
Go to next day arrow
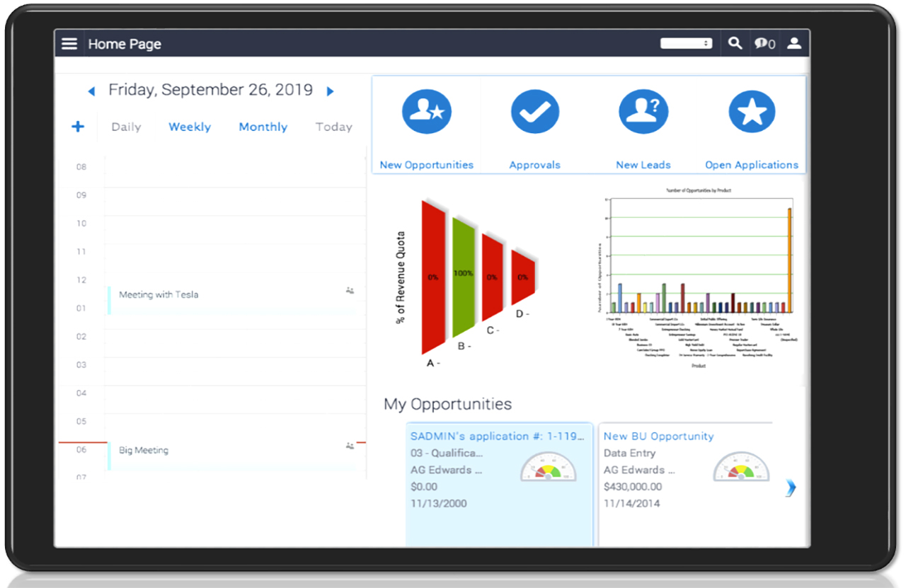click(x=330, y=91)
